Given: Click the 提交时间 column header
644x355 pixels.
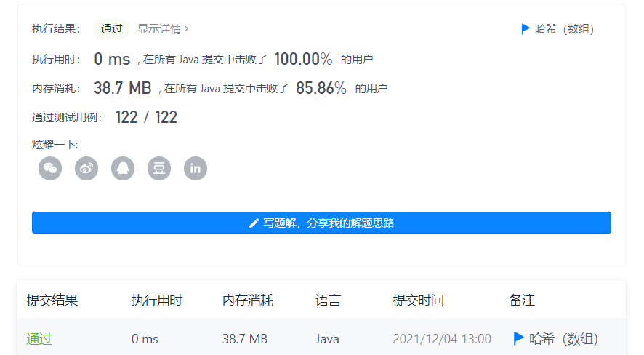Looking at the screenshot, I should pos(418,300).
